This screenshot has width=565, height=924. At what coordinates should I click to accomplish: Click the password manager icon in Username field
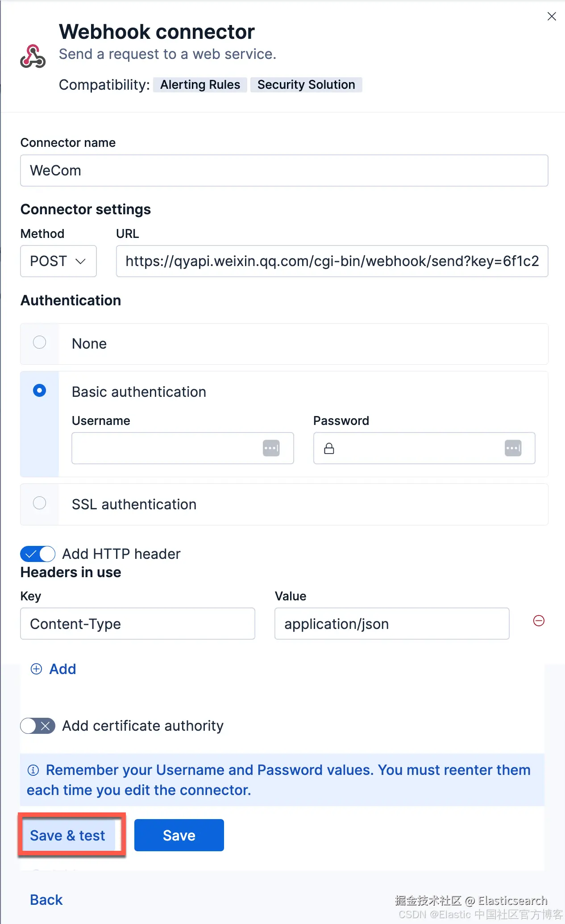[x=271, y=448]
